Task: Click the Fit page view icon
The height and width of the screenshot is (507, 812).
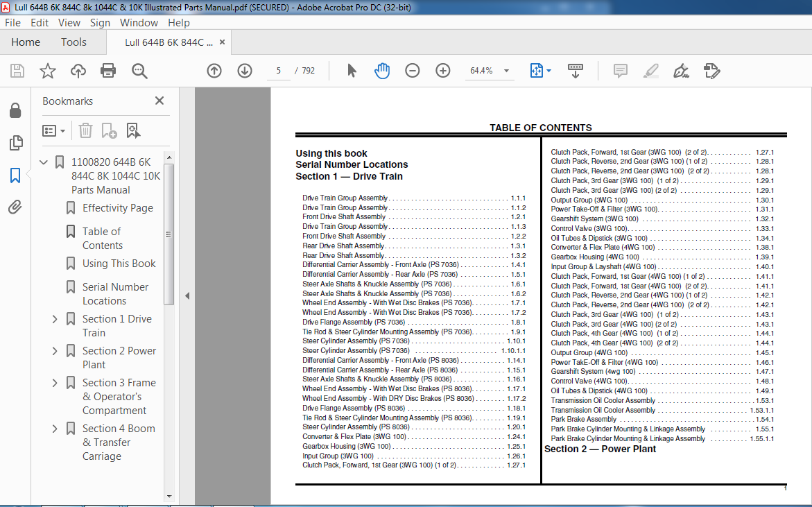Action: click(x=537, y=71)
